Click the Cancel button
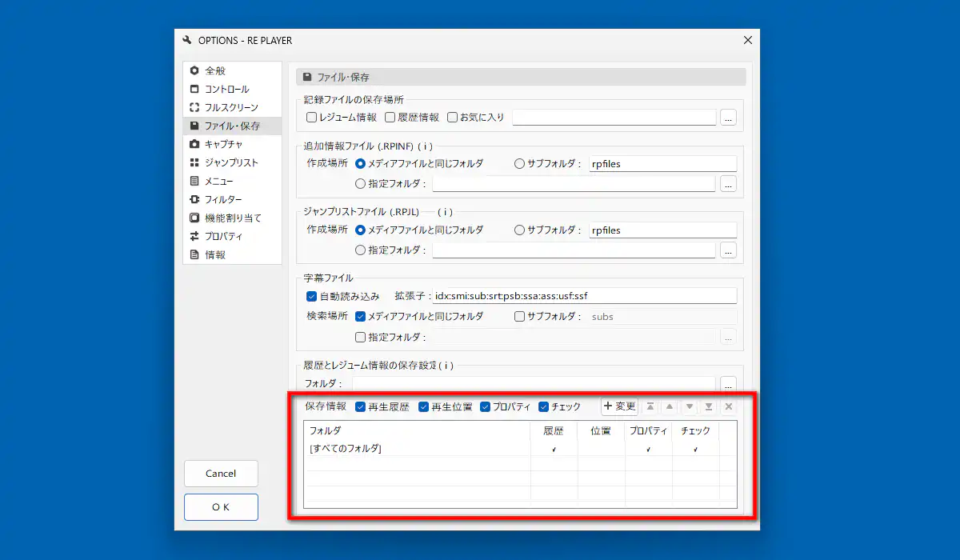Image resolution: width=960 pixels, height=560 pixels. tap(221, 474)
